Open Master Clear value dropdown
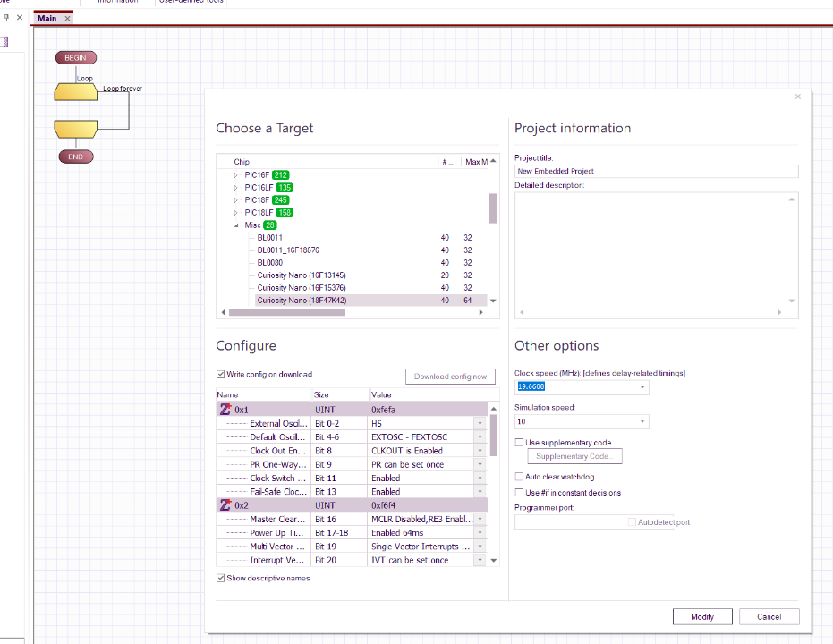The image size is (833, 644). [x=480, y=520]
